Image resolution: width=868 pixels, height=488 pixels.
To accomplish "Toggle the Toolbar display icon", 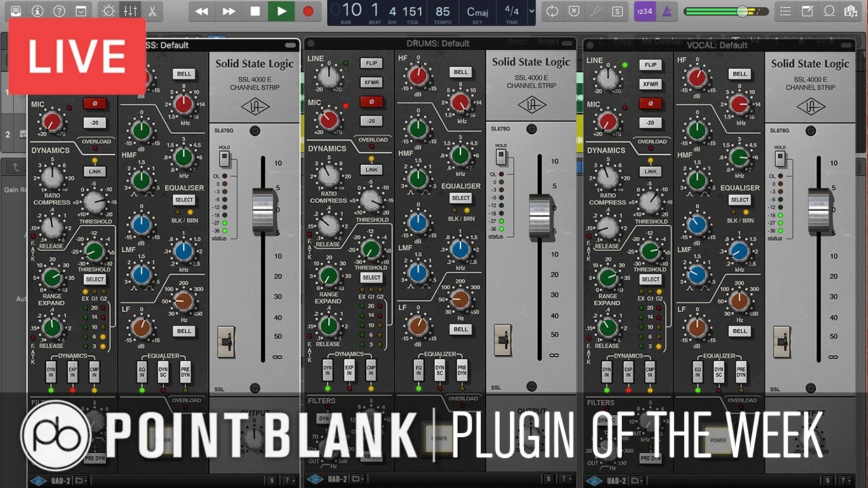I will click(x=81, y=11).
